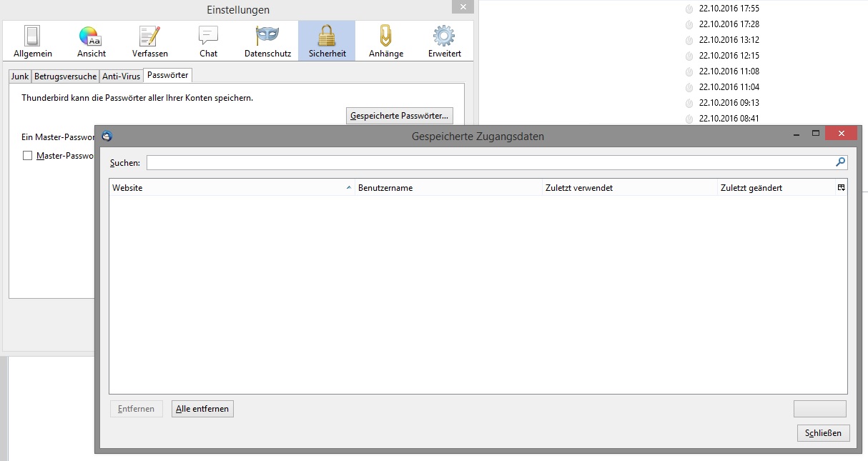Click the Thunderbird icon in dialog title bar
This screenshot has height=461, width=868.
(x=107, y=136)
